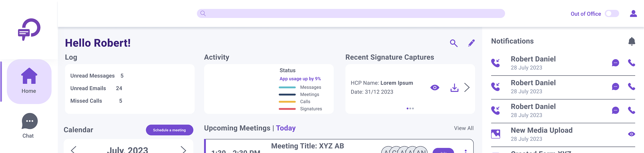Open chat with first Robert Daniel notification

coord(615,63)
